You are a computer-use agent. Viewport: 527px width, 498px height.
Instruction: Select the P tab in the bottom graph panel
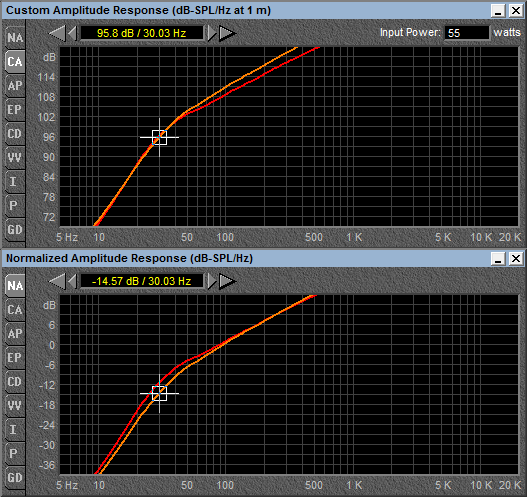click(x=15, y=453)
